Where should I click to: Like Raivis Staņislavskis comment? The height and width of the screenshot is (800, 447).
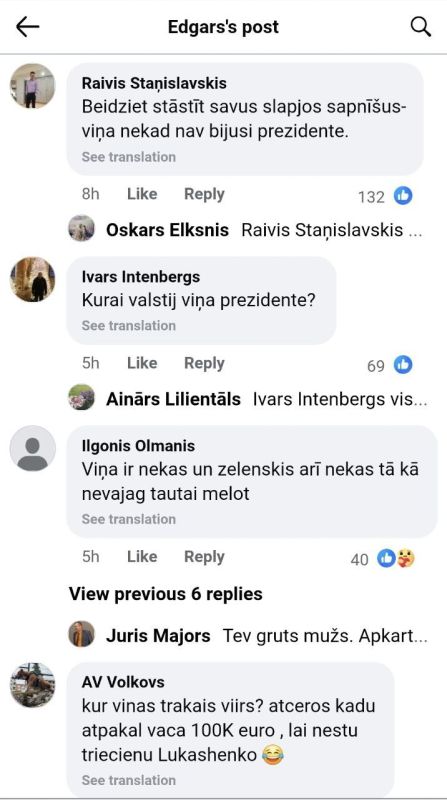(142, 194)
